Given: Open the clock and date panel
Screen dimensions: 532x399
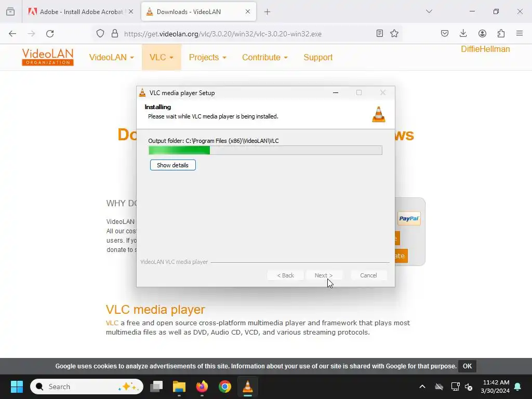Looking at the screenshot, I should 495,387.
